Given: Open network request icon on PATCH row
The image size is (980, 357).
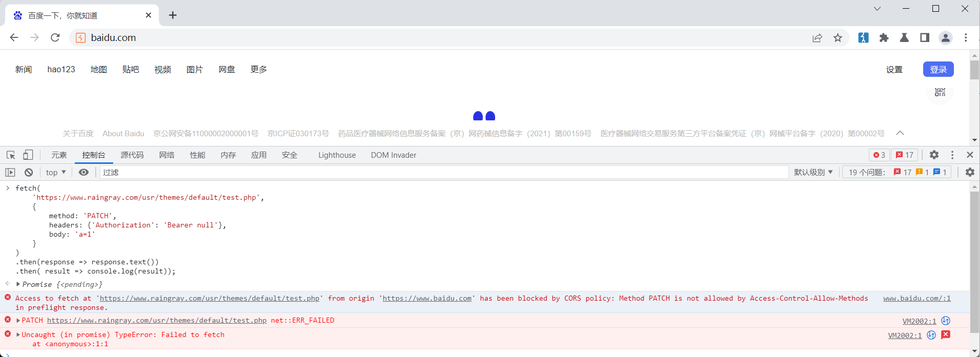Looking at the screenshot, I should coord(946,321).
